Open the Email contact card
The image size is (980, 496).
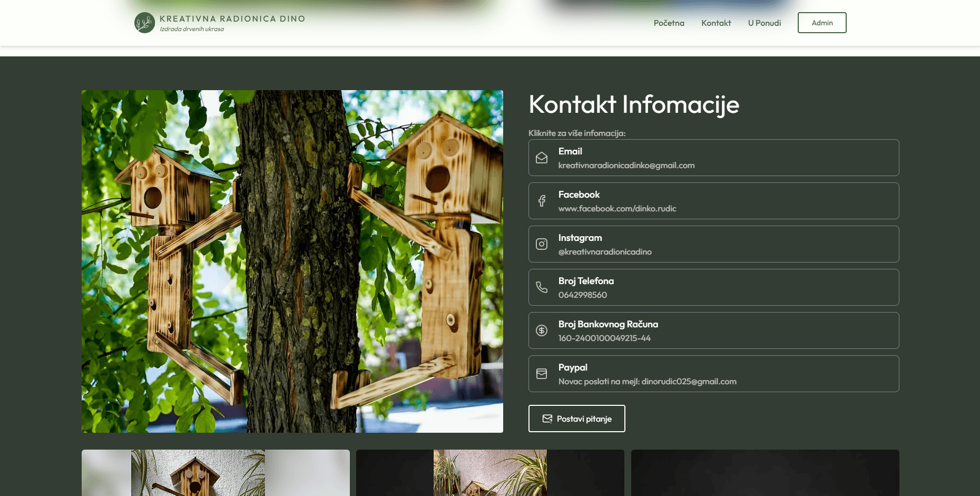coord(714,158)
